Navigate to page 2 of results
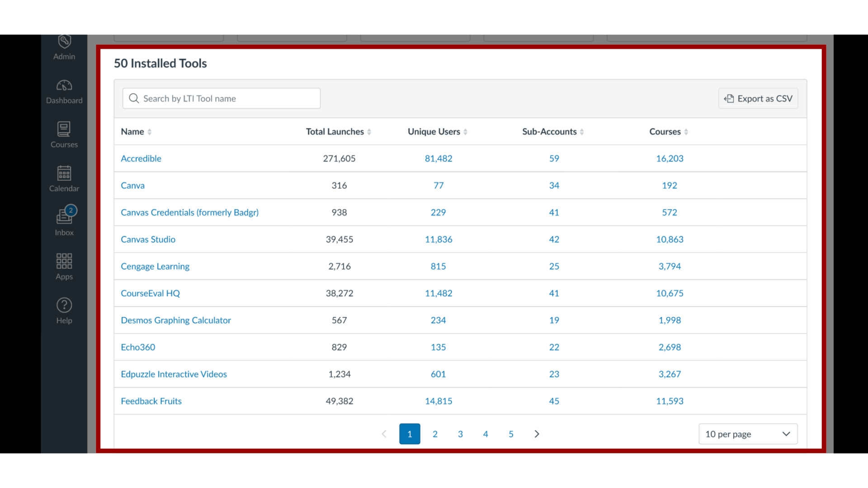This screenshot has height=488, width=868. tap(434, 434)
